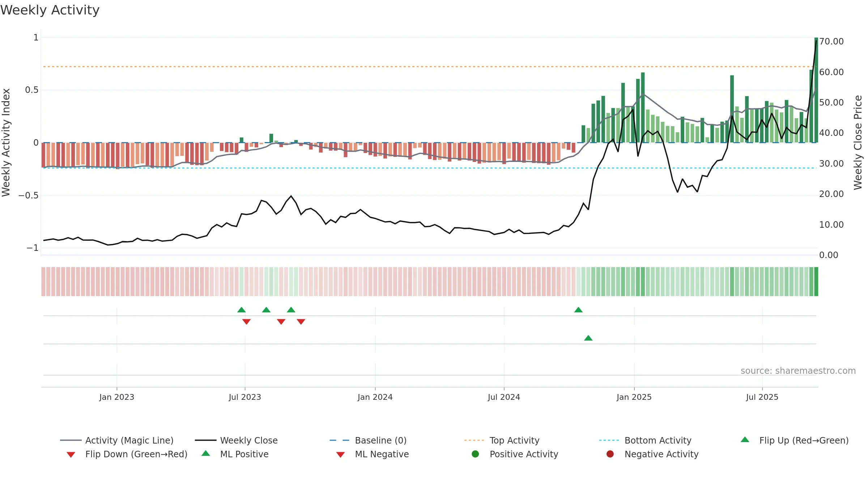Click the source: sharemaestro.com text
Image resolution: width=868 pixels, height=488 pixels.
pyautogui.click(x=798, y=371)
